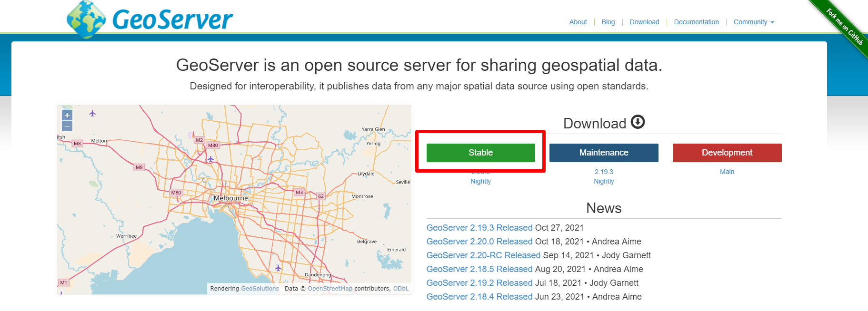This screenshot has height=311, width=868.
Task: Open the Main development link
Action: 727,172
